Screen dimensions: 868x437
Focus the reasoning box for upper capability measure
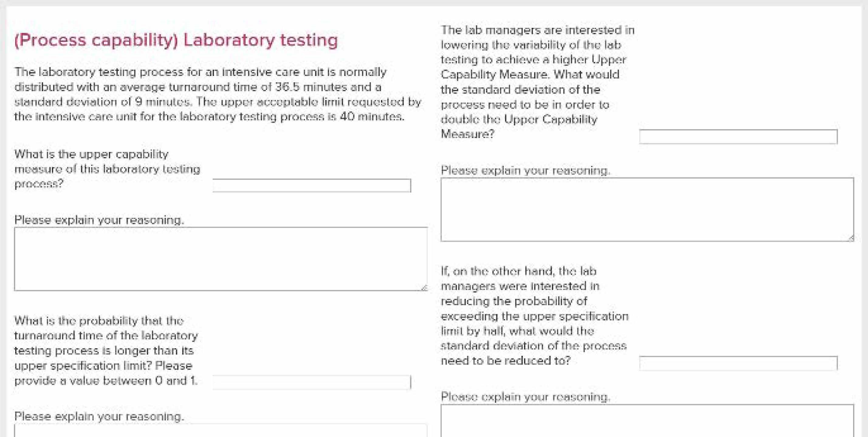221,259
